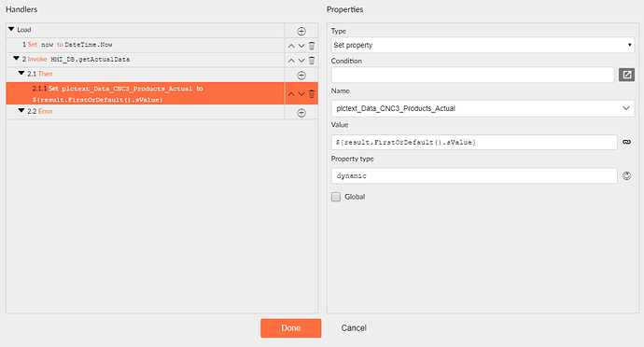Viewport: 644px width, 347px height.
Task: Add an action to the Load handler
Action: pos(301,31)
